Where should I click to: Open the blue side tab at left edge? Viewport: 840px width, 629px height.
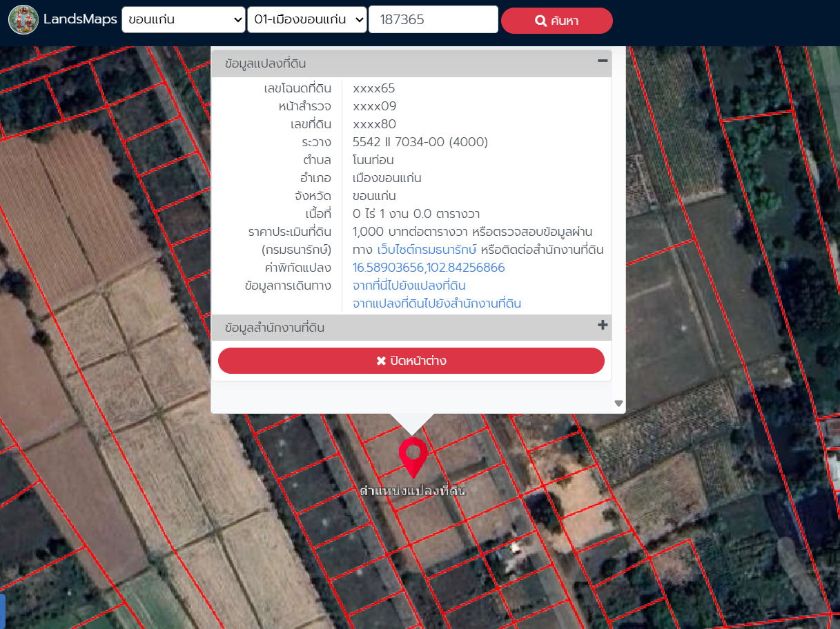pos(2,611)
